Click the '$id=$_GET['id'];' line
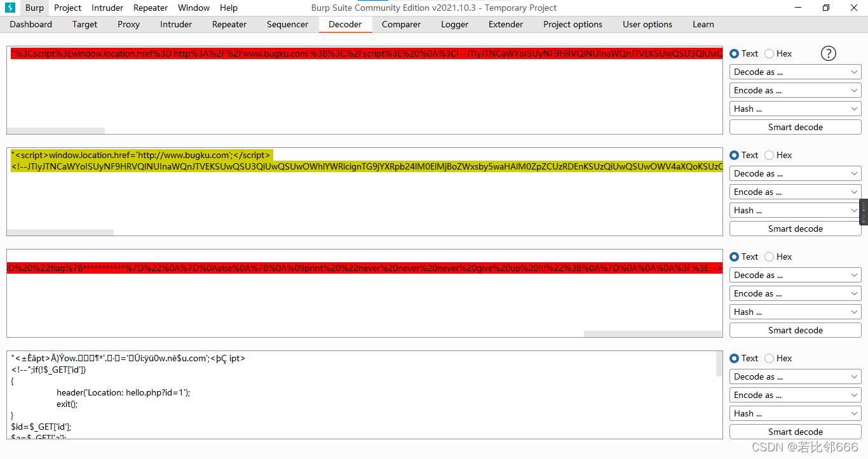 [x=41, y=427]
